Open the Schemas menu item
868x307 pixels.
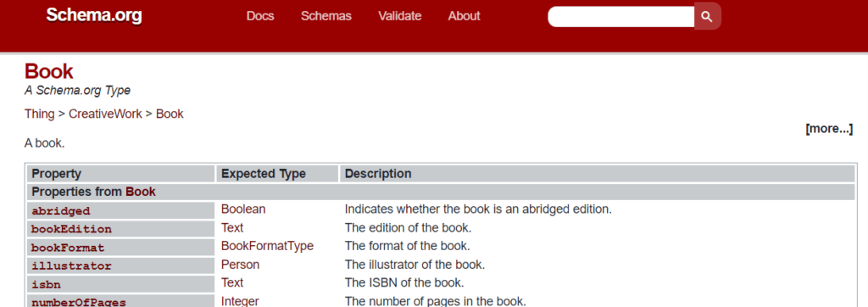(x=326, y=16)
